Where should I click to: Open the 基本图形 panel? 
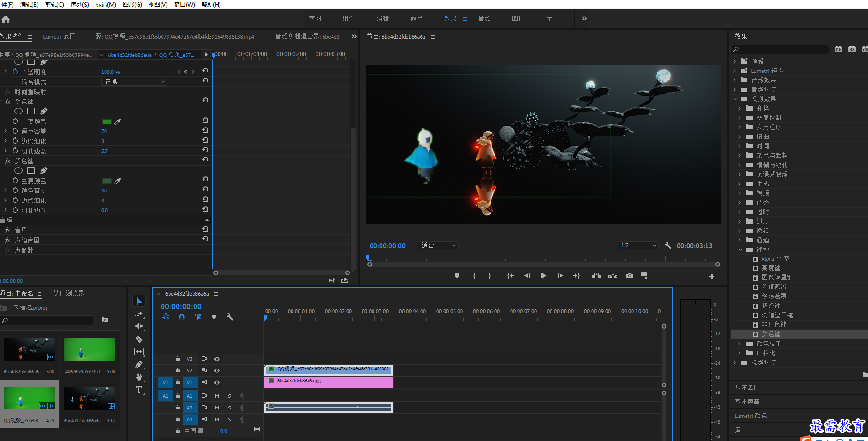(747, 387)
